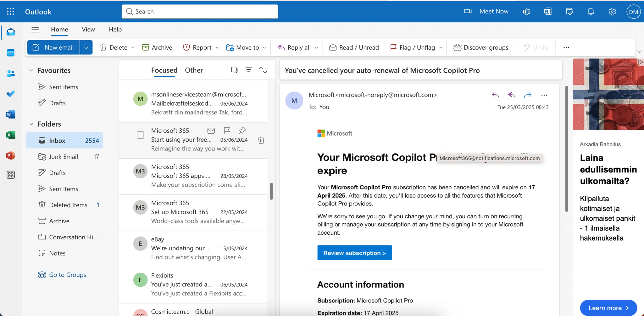Click the Review subscription button
Screen dimensions: 644x316
354,253
